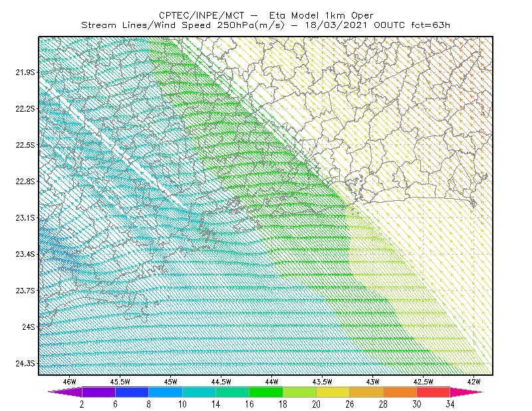Click the 18/03/2021 date in the subtitle
The height and width of the screenshot is (411, 532).
coord(336,25)
